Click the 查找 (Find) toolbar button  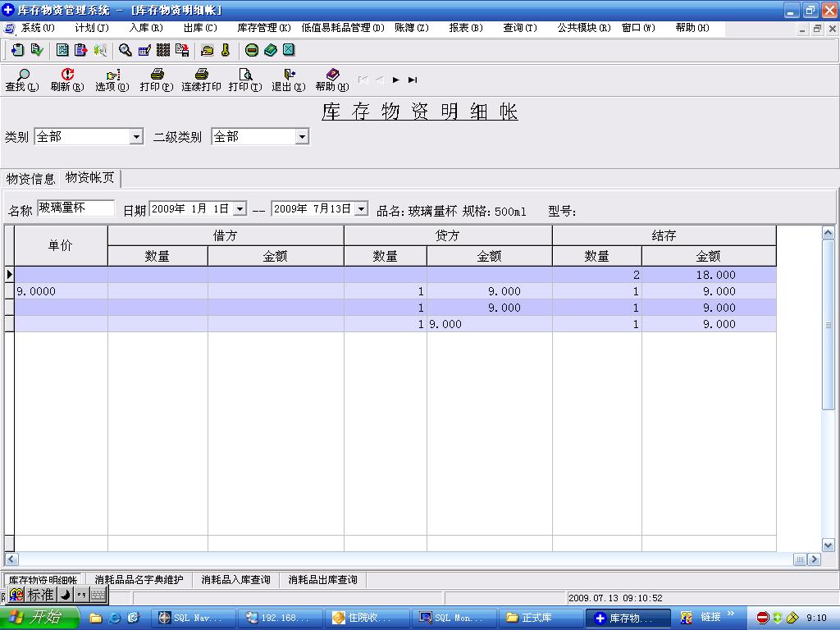(21, 80)
